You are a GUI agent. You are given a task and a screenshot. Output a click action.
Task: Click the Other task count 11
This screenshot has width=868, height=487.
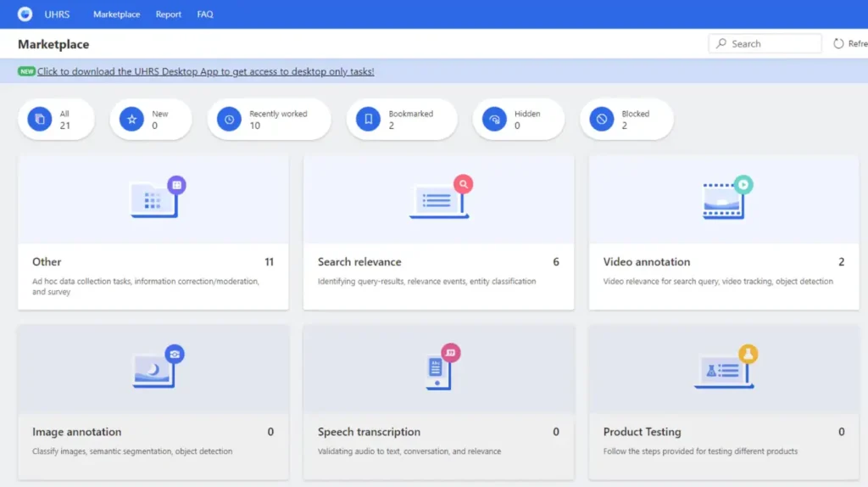pos(269,261)
